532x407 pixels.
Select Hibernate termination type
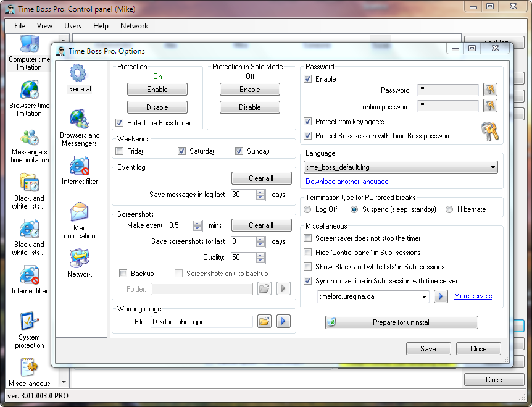click(x=449, y=209)
